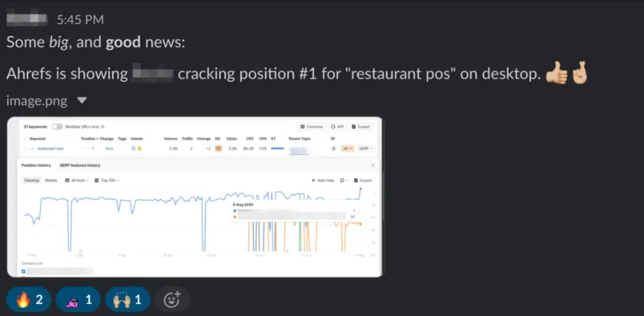Screen dimensions: 644x316
Task: Click the raised hands reaction
Action: (x=127, y=299)
